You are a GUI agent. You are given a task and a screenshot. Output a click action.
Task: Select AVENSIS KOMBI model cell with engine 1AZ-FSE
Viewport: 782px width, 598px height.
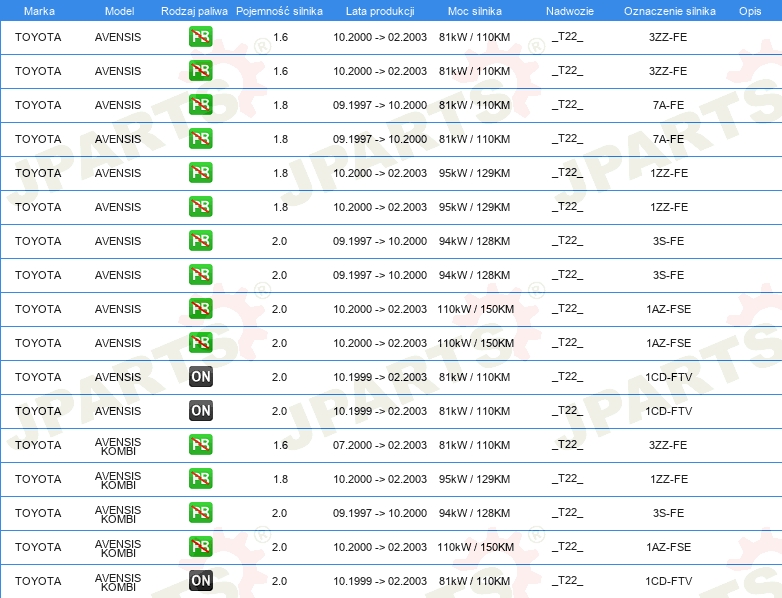point(118,548)
